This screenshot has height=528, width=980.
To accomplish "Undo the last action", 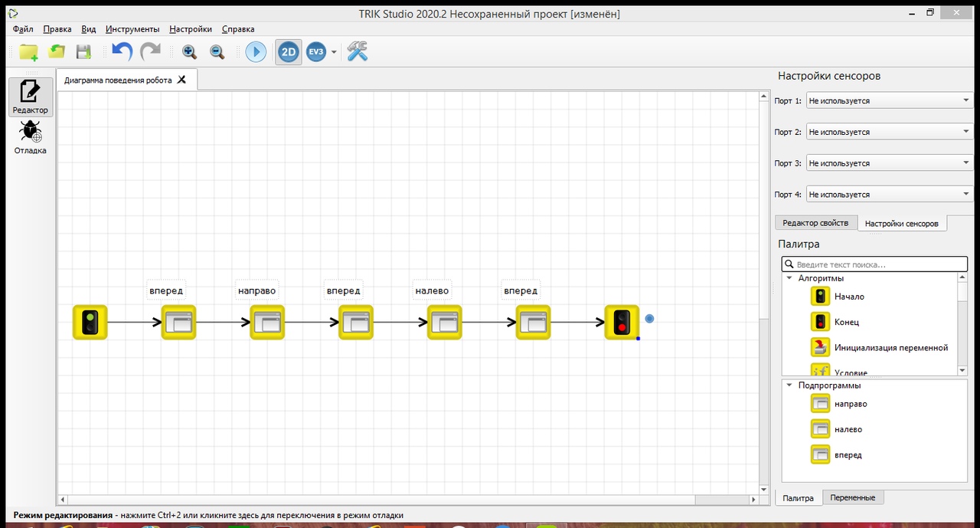I will tap(122, 52).
